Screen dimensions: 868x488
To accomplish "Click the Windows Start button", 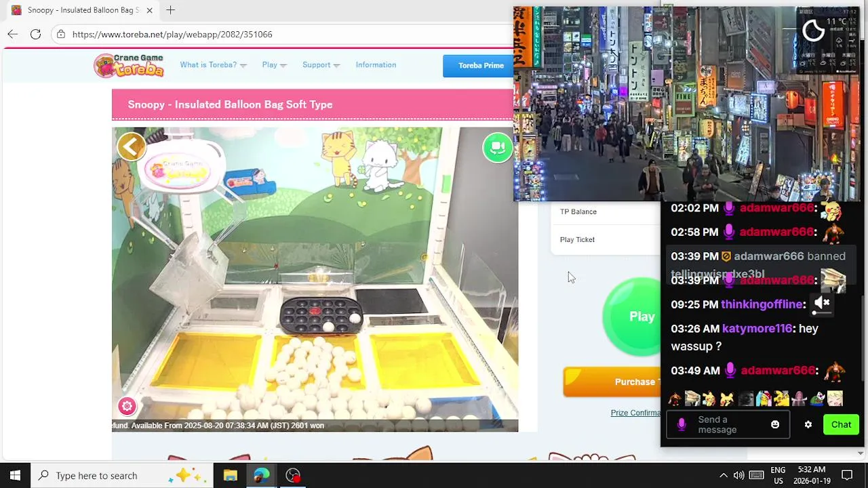I will 15,475.
